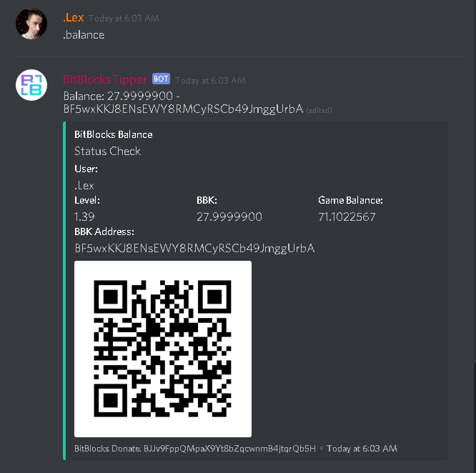The height and width of the screenshot is (473, 476).
Task: Click .Lex's profile avatar
Action: coord(31,24)
